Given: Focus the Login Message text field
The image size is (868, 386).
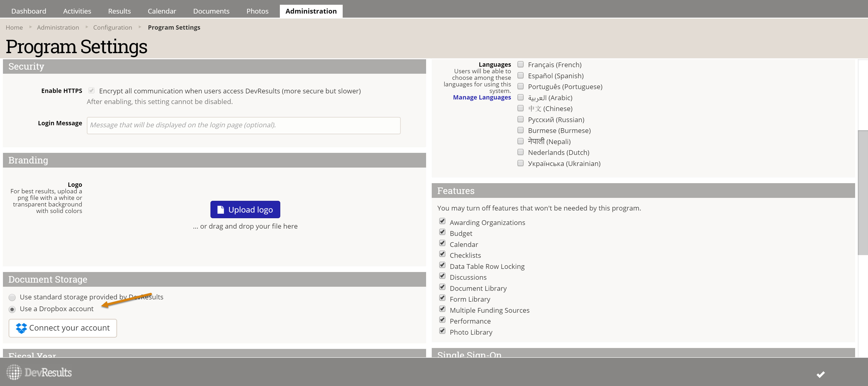Looking at the screenshot, I should (x=243, y=126).
